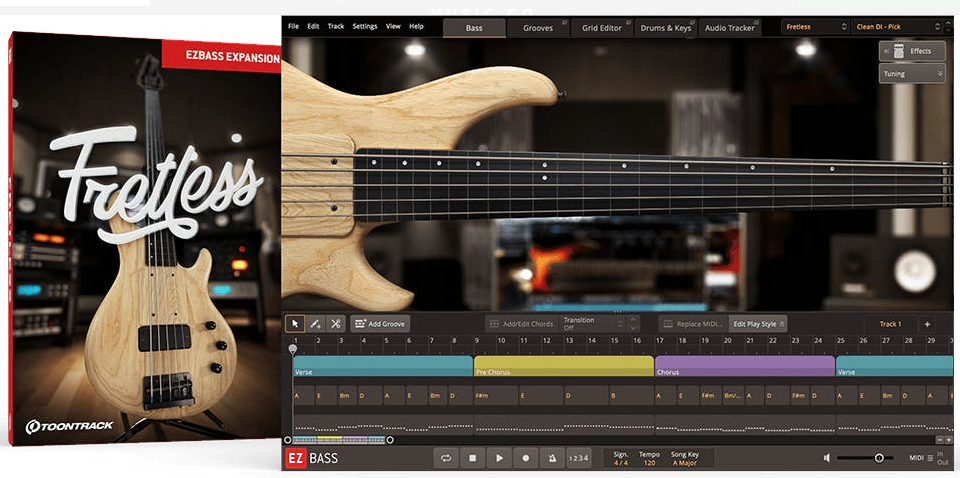Toggle loop playback
The height and width of the screenshot is (478, 960).
click(446, 458)
